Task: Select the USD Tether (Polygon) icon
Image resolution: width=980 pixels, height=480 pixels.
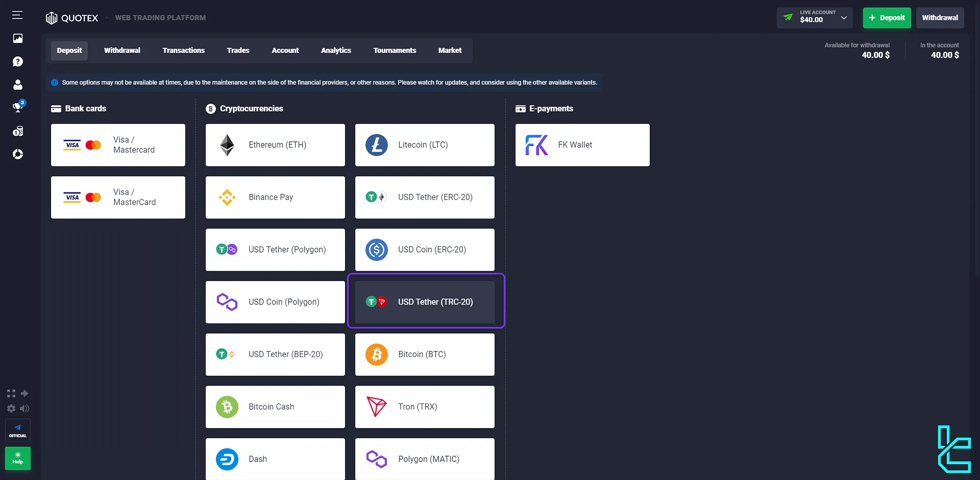Action: tap(227, 249)
